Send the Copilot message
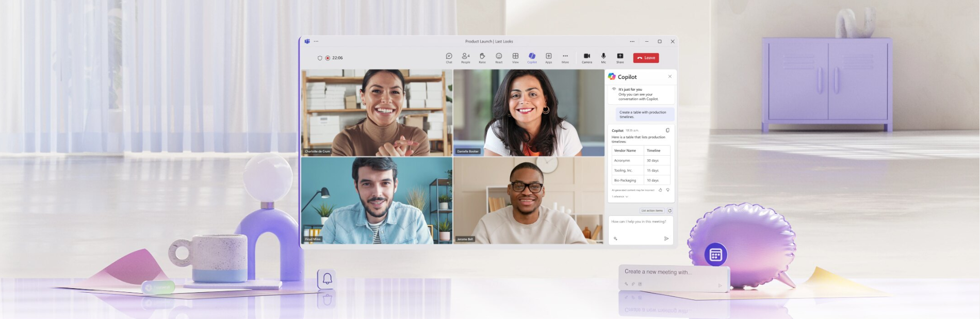The height and width of the screenshot is (319, 980). pos(666,239)
